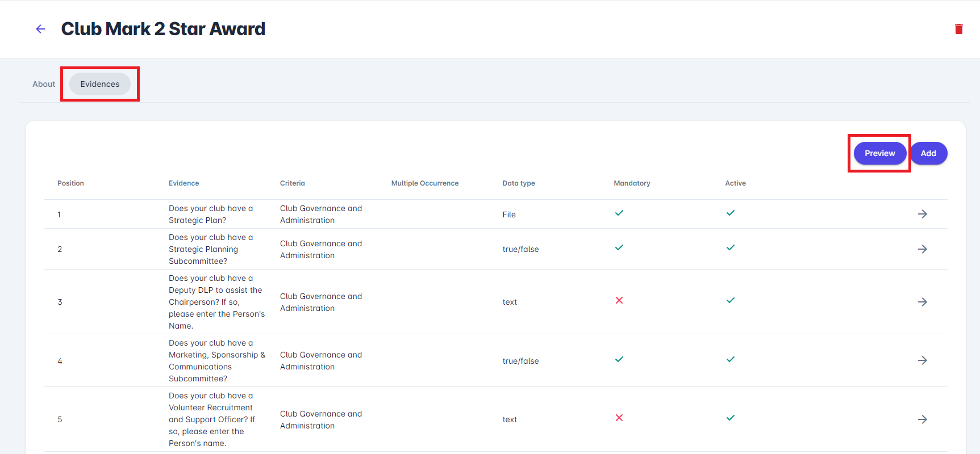This screenshot has height=454, width=980.
Task: Click the Data type column header
Action: [x=518, y=183]
